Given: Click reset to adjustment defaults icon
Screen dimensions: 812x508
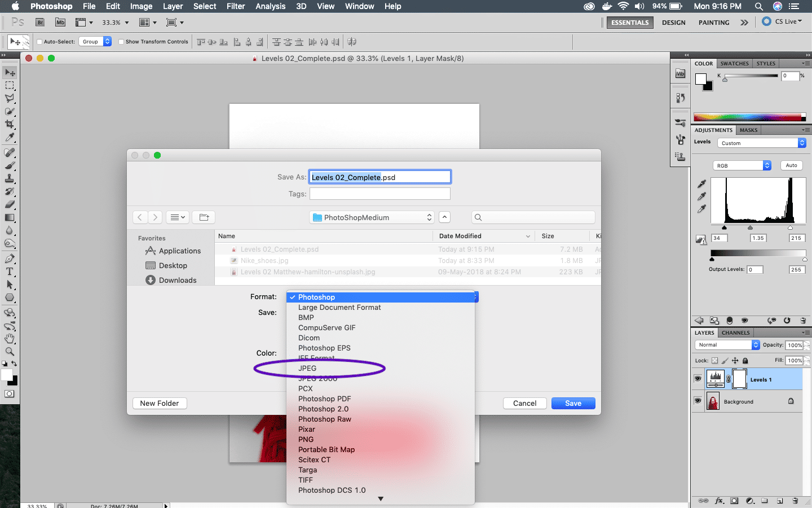Looking at the screenshot, I should click(x=787, y=321).
